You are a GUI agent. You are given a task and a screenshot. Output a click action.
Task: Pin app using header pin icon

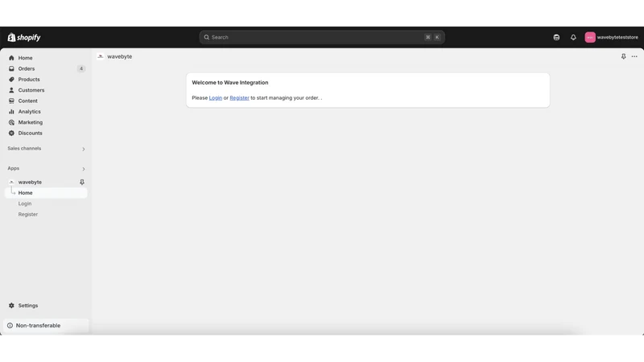[x=623, y=56]
